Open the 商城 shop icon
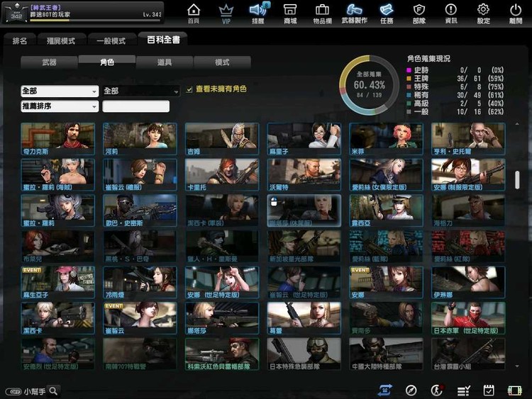Screen dimensions: 532x399 (x=290, y=13)
